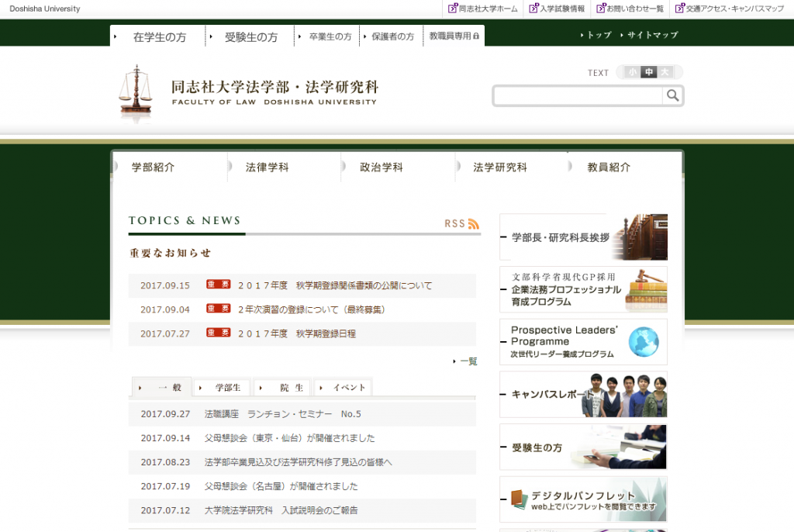
Task: Open デジタルパンフレット banner
Action: (x=583, y=499)
